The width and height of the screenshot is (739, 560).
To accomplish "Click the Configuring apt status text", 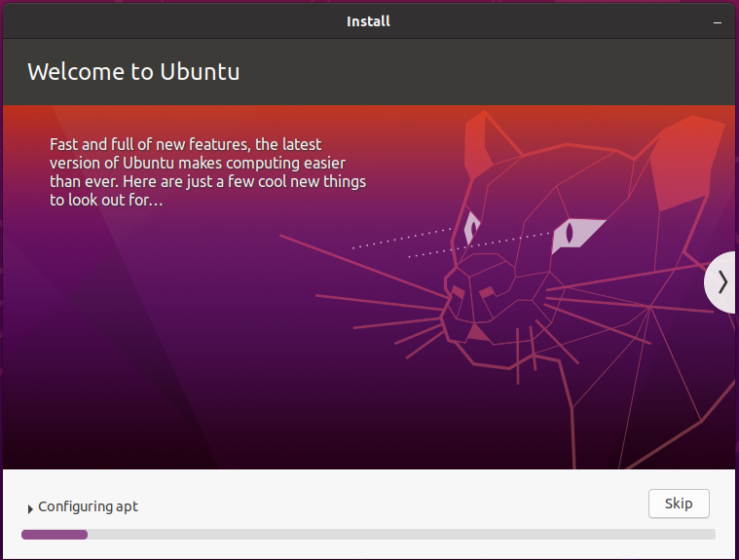I will coord(89,506).
